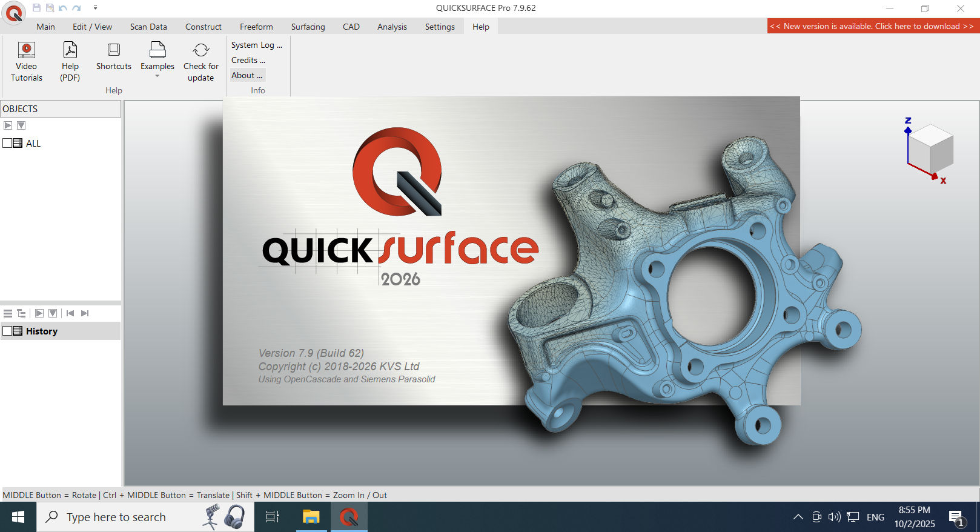
Task: Open the Freeform tab
Action: [256, 27]
